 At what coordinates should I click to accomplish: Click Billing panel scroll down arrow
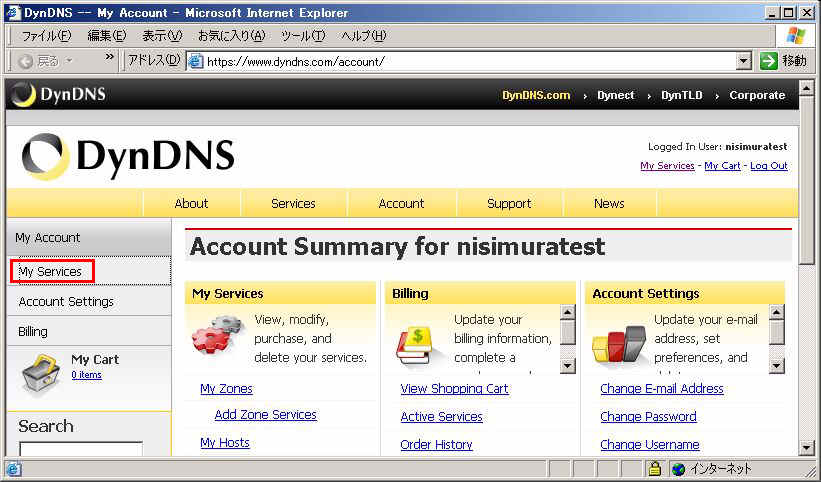click(x=568, y=365)
